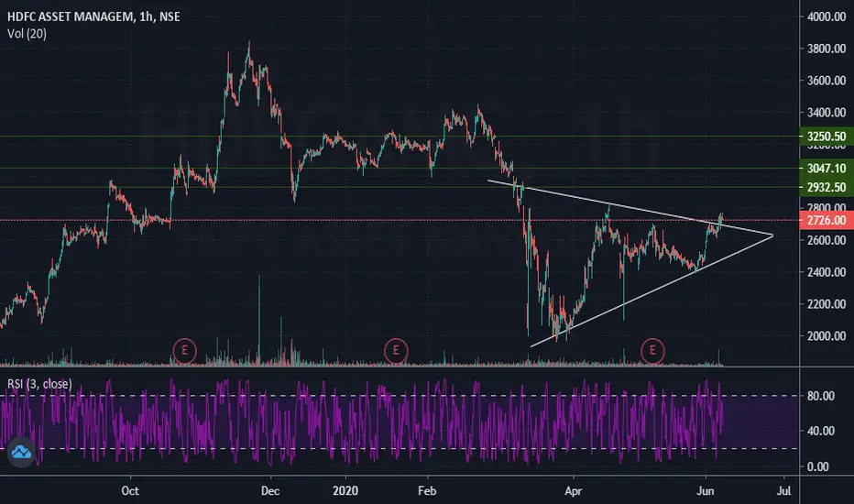Click the 3400.00 price axis value

coord(827,113)
